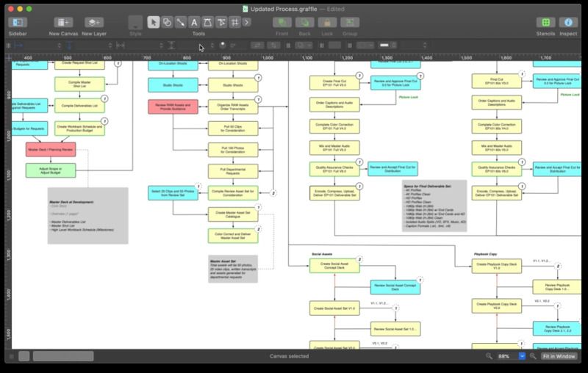Add a New Canvas
588x373 pixels.
coord(63,23)
